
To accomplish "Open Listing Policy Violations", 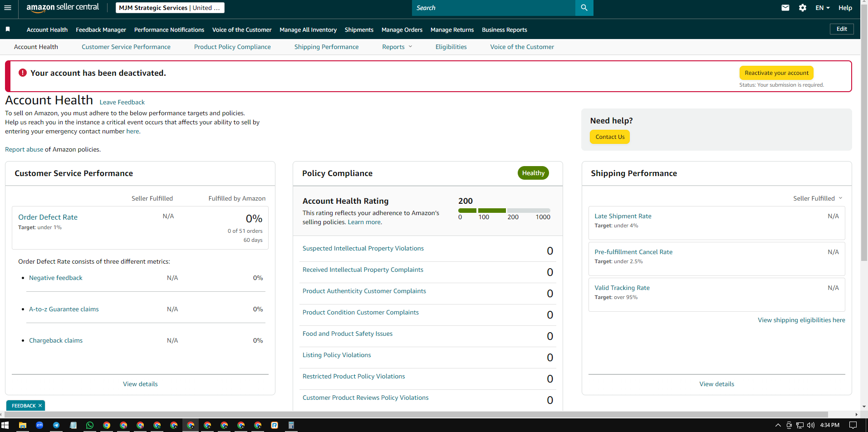I will click(x=337, y=355).
